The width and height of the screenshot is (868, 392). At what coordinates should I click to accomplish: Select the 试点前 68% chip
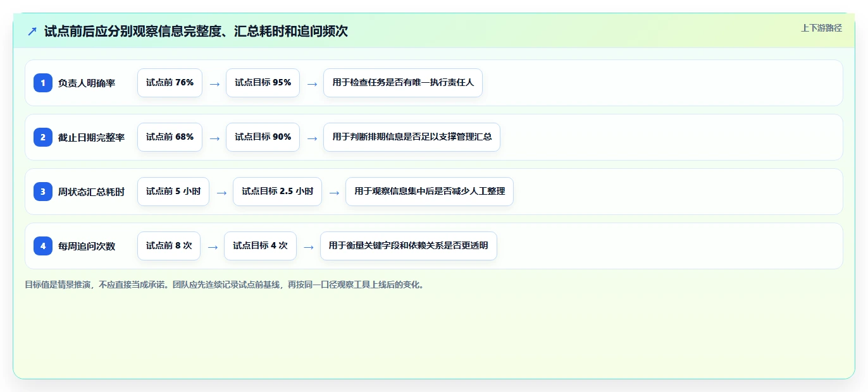tap(170, 137)
